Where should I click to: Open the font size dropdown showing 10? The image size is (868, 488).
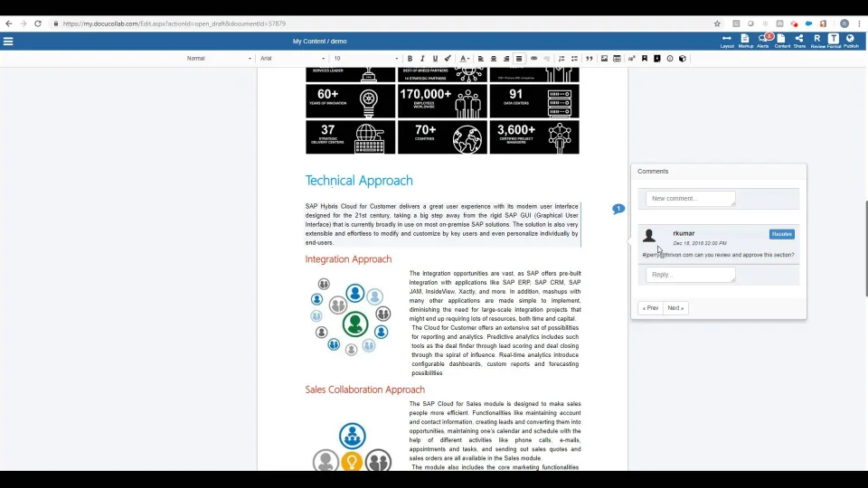[366, 59]
